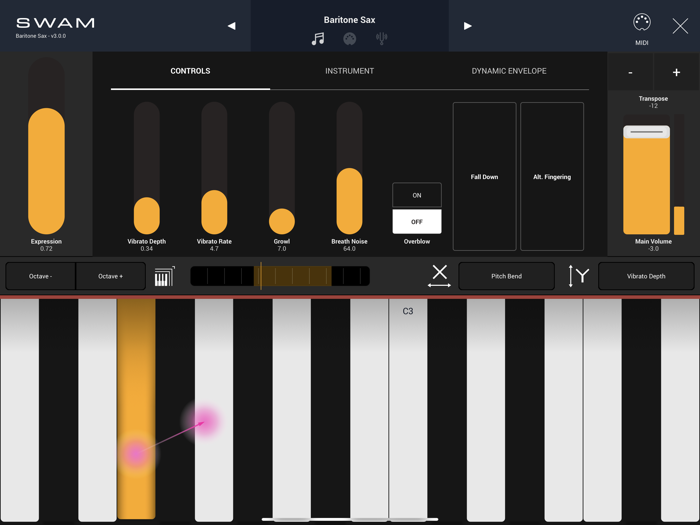Image resolution: width=700 pixels, height=525 pixels.
Task: Adjust the Vibrato Rate slider
Action: coord(214,168)
